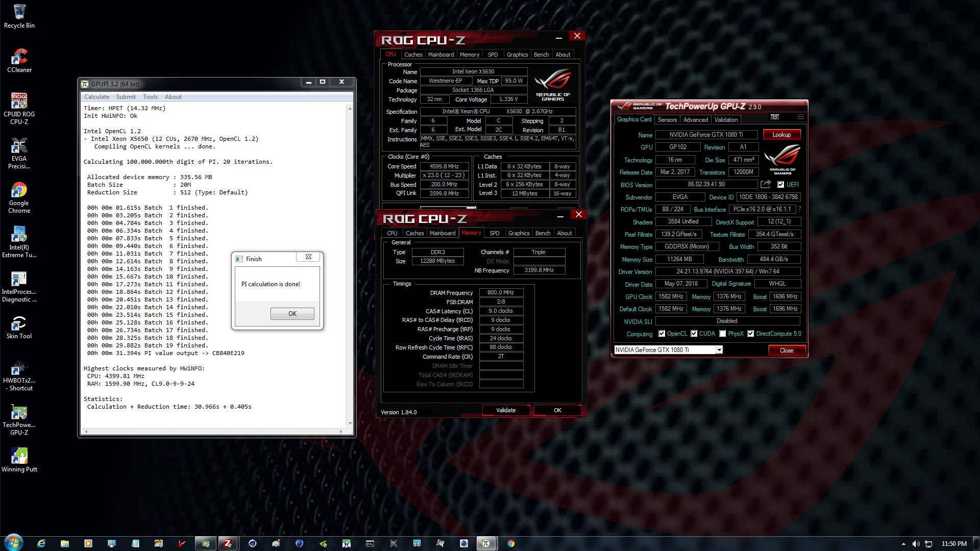The height and width of the screenshot is (551, 980).
Task: Toggle the CUDA checkbox
Action: (x=694, y=334)
